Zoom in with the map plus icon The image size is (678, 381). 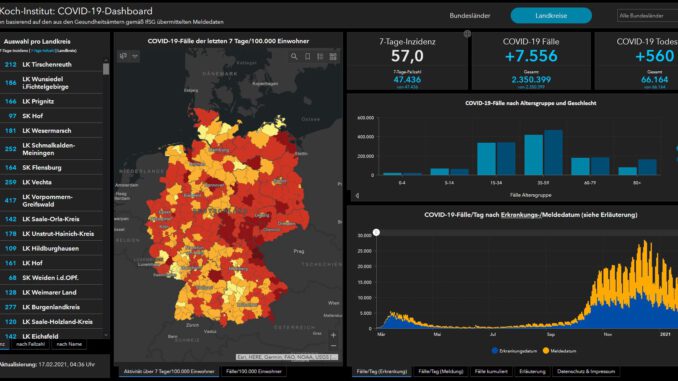[333, 335]
